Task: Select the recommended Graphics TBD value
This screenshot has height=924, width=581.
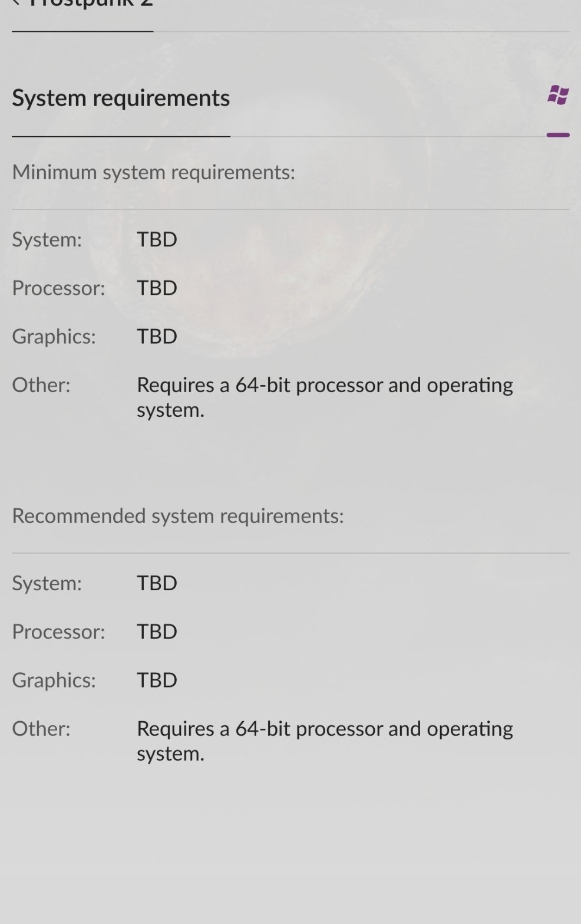Action: (x=157, y=680)
